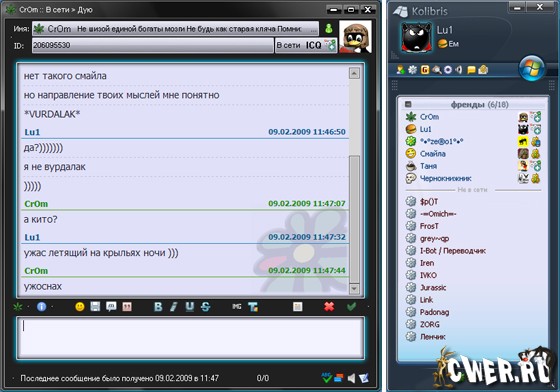The height and width of the screenshot is (392, 560).
Task: Click the green user icon beside name field
Action: click(x=329, y=29)
